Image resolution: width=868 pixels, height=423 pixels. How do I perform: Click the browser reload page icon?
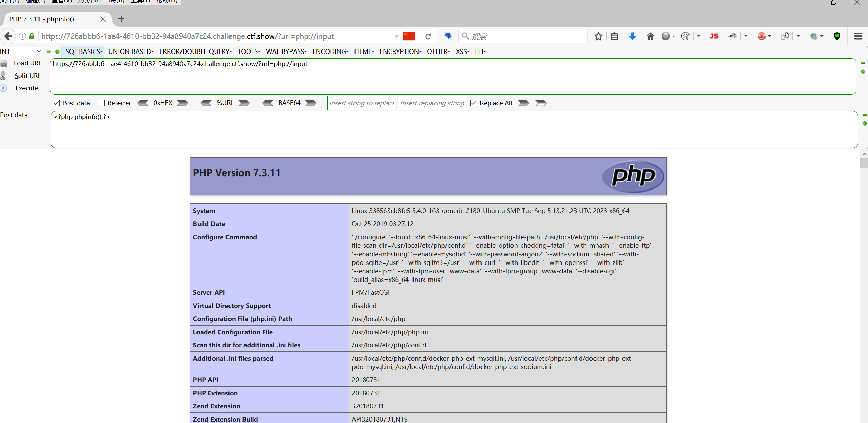(x=428, y=36)
